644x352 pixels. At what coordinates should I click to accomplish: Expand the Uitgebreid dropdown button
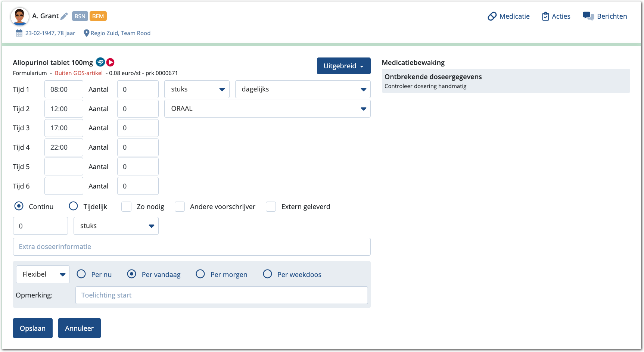pyautogui.click(x=343, y=66)
